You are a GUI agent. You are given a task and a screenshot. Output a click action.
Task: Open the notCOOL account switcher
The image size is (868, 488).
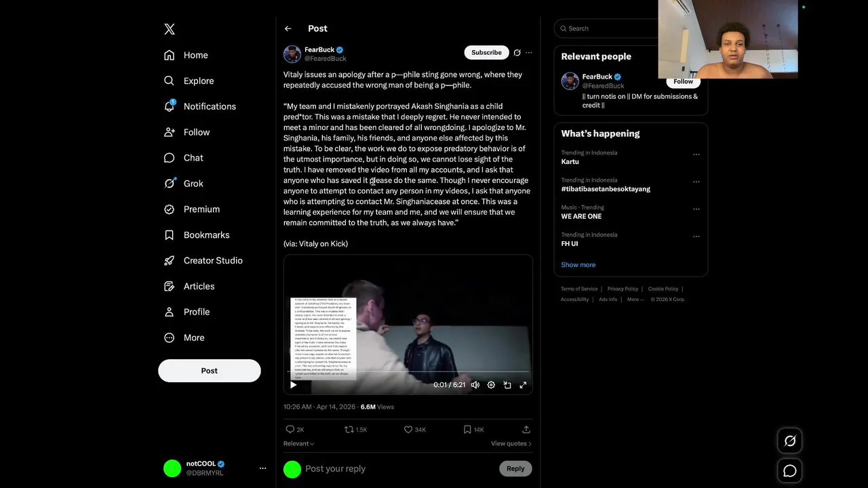[214, 468]
